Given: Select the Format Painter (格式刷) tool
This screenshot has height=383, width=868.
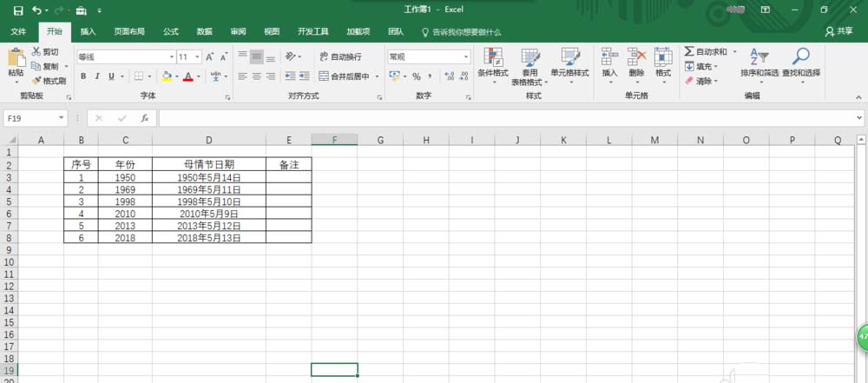Looking at the screenshot, I should point(36,81).
